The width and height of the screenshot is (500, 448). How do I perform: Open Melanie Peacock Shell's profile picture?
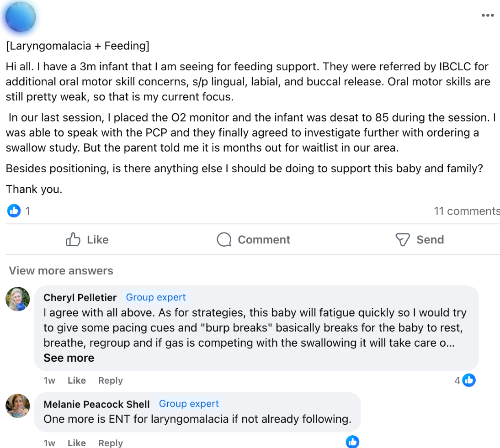[18, 406]
